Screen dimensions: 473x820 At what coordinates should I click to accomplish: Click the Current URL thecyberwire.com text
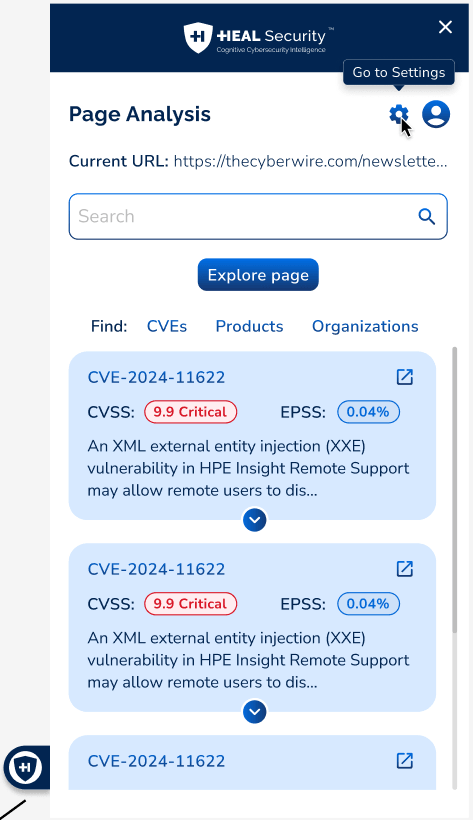[x=310, y=161]
